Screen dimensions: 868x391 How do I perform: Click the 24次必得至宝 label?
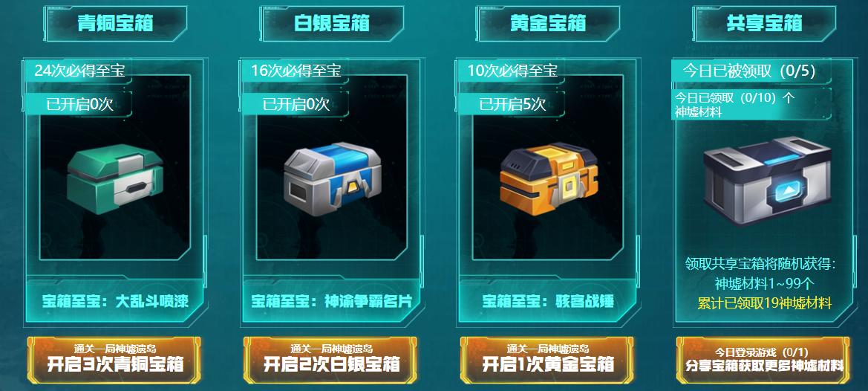click(x=79, y=71)
